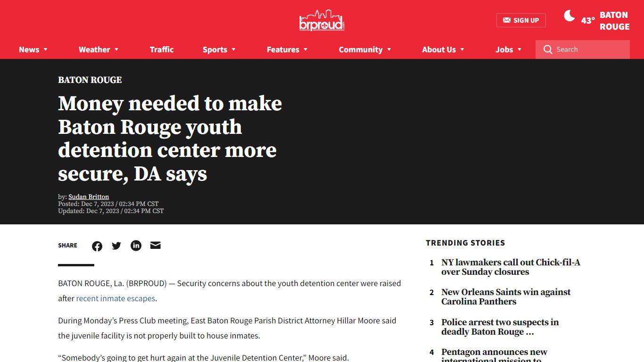Expand the Weather menu arrow
644x362 pixels.
pos(116,49)
